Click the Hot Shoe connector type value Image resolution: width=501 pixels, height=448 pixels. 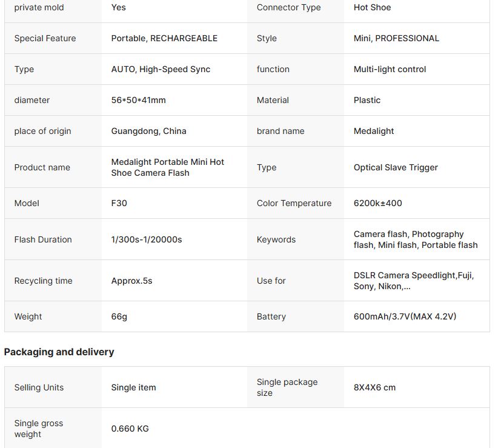(372, 7)
